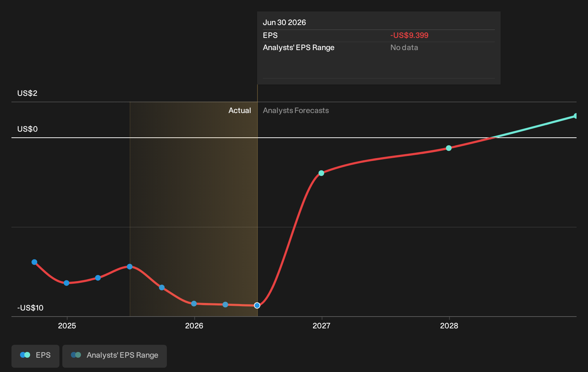Select the first EPS data point in late 2024
The width and height of the screenshot is (588, 372).
pos(34,262)
